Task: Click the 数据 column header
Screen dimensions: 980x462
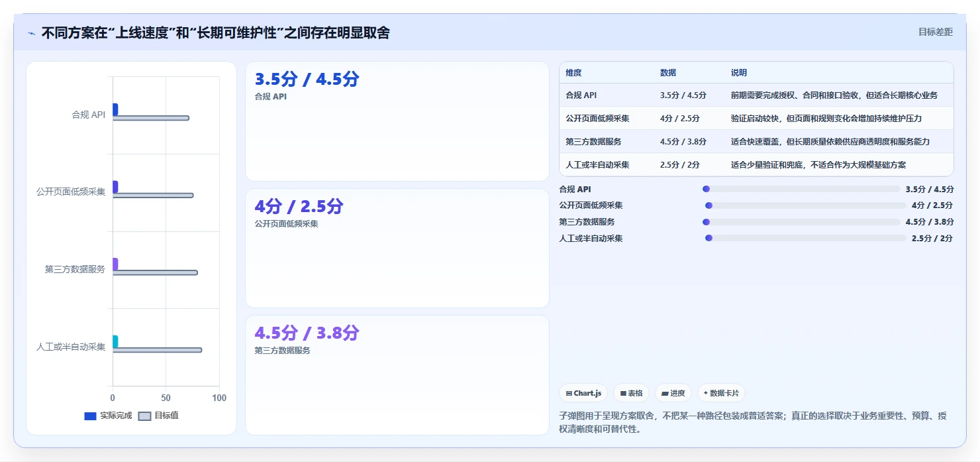Action: coord(668,73)
